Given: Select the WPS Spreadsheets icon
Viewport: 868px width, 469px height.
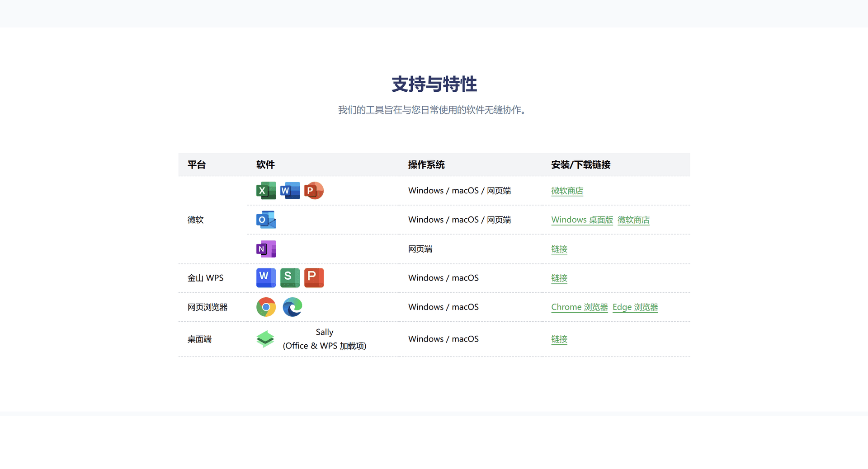Looking at the screenshot, I should (x=290, y=278).
